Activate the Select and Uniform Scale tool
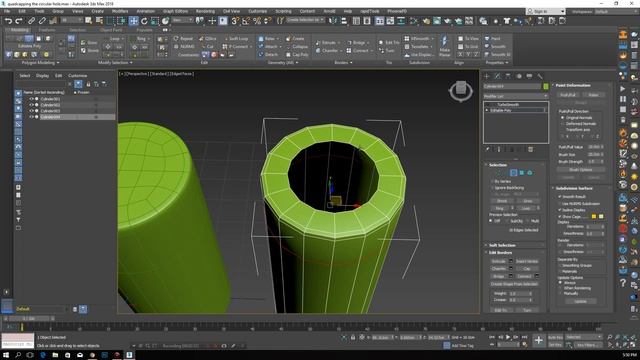Image resolution: width=640 pixels, height=360 pixels. pyautogui.click(x=155, y=21)
